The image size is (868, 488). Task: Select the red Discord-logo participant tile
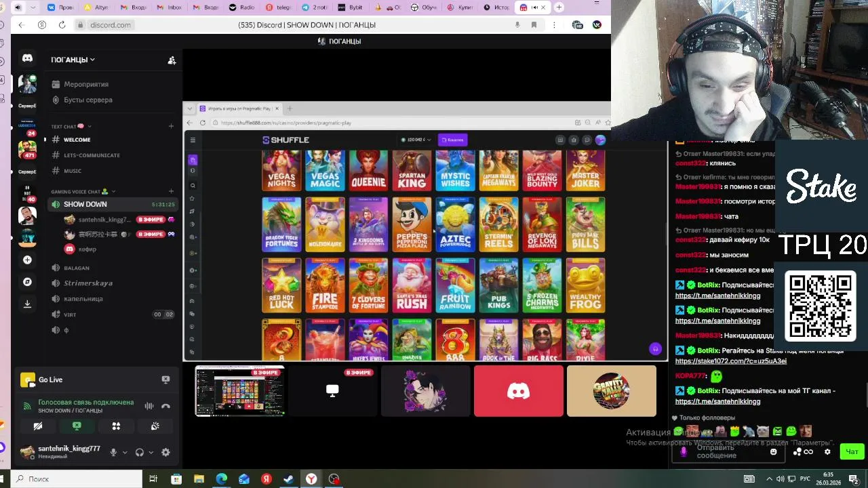[x=519, y=391]
